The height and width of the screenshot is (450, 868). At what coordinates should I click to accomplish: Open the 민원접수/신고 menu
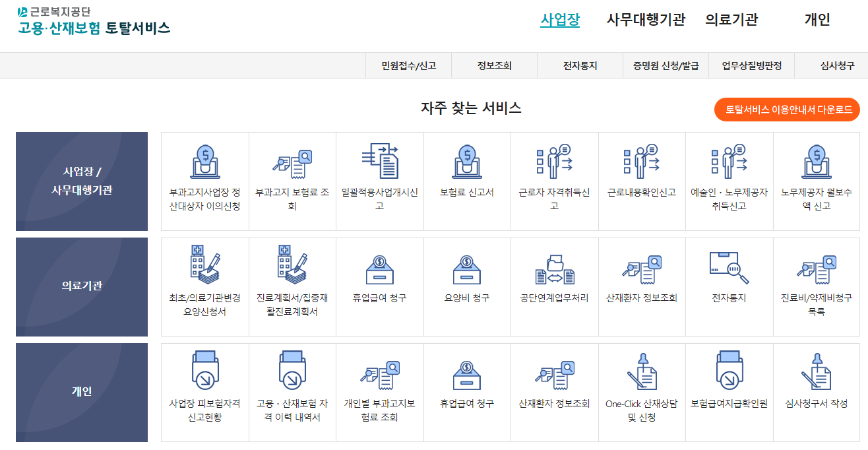[408, 65]
